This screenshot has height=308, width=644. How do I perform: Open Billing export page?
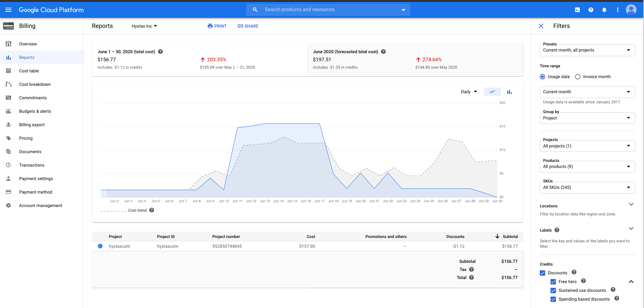[x=42, y=125]
